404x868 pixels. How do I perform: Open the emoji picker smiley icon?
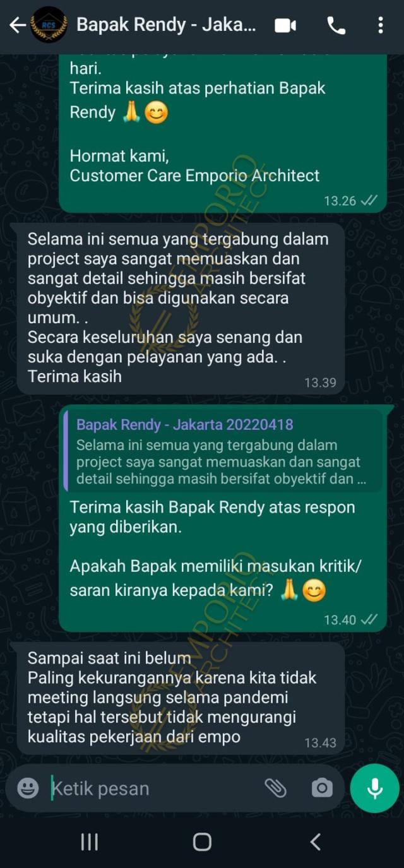[28, 788]
